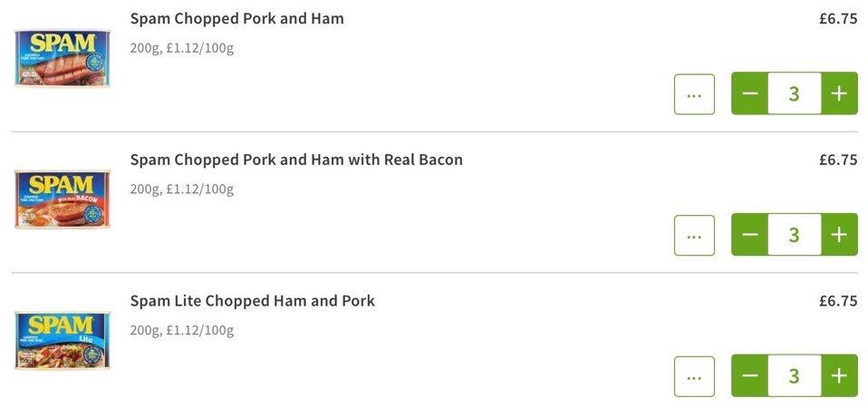Decrease Spam Chopped Pork and Ham quantity
868x408 pixels.
(750, 93)
